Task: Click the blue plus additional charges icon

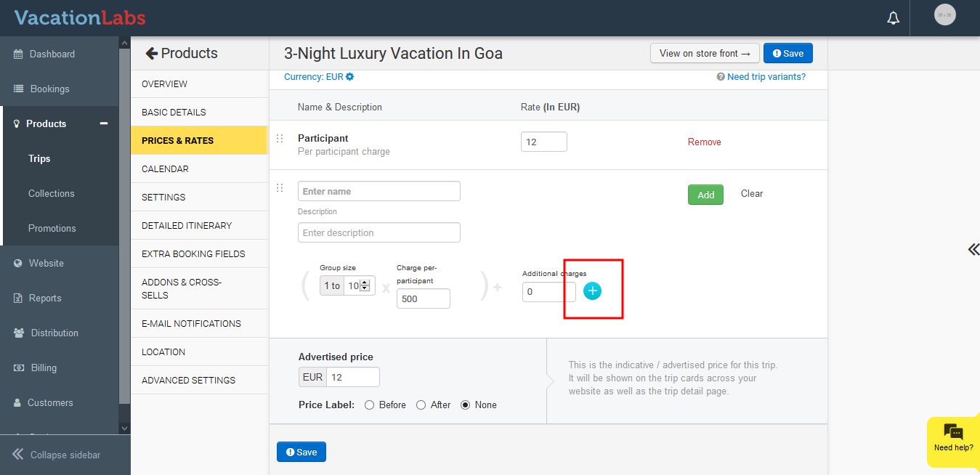Action: pos(592,291)
